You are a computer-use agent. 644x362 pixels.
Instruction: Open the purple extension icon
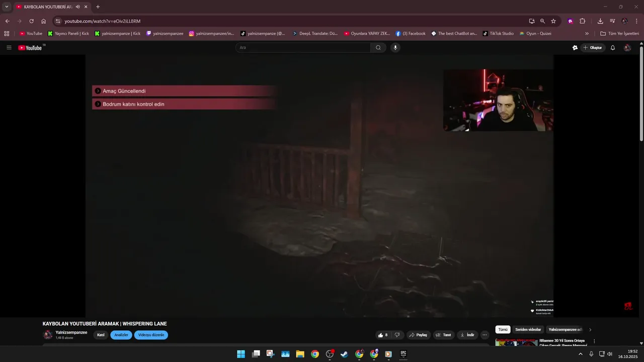coord(571,21)
